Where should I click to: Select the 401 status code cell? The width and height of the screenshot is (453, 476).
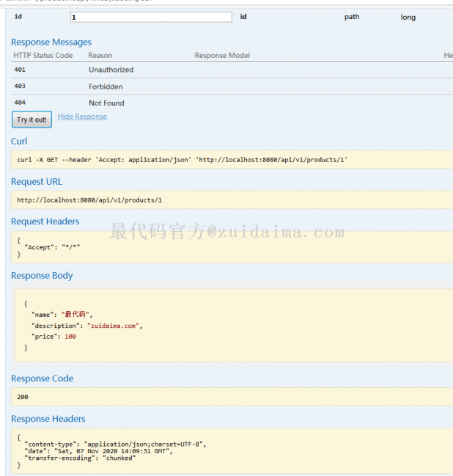click(x=20, y=70)
